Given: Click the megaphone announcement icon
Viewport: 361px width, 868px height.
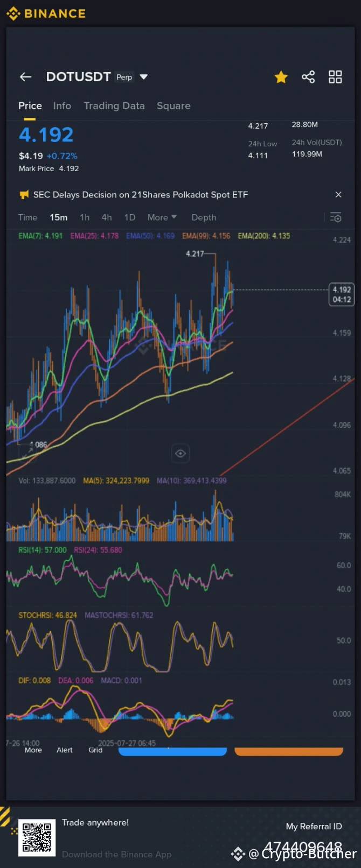Looking at the screenshot, I should point(24,195).
